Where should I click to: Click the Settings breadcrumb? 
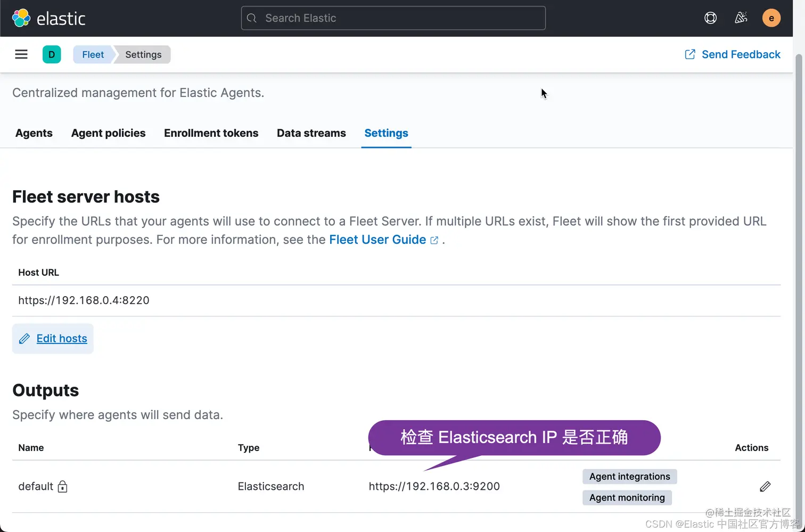coord(143,54)
